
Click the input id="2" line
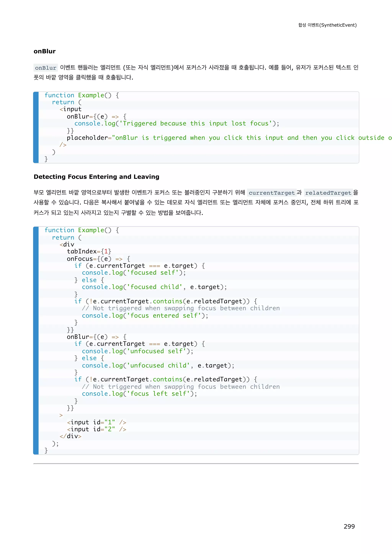coord(96,429)
